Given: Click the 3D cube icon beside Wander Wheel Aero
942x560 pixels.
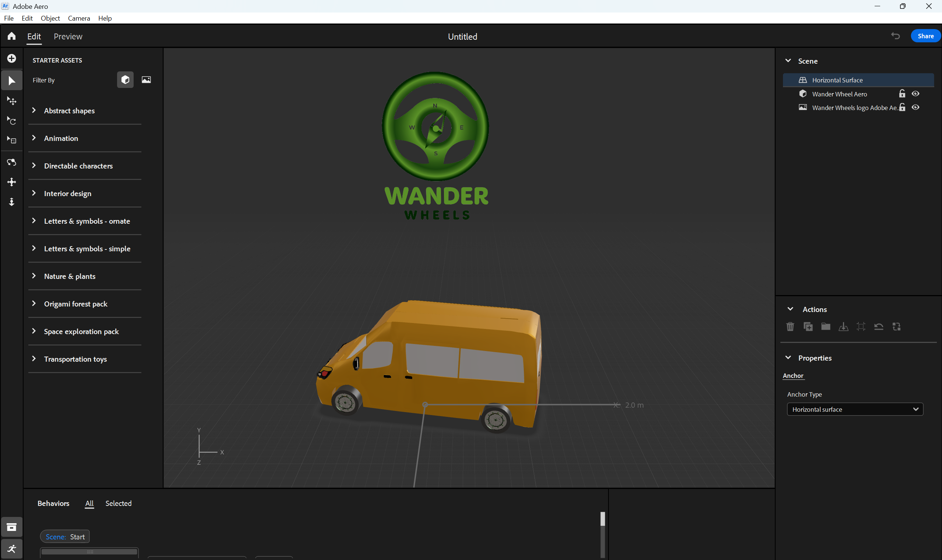Looking at the screenshot, I should pos(803,93).
